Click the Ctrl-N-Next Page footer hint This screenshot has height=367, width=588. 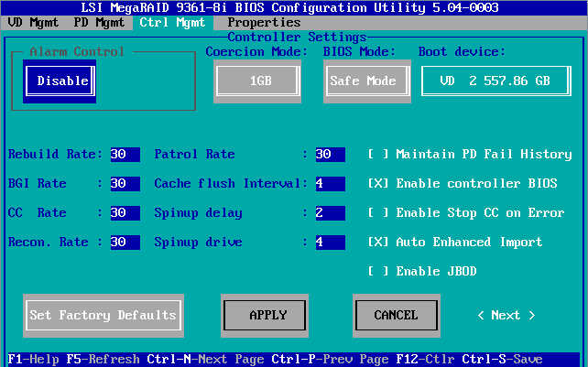[205, 360]
